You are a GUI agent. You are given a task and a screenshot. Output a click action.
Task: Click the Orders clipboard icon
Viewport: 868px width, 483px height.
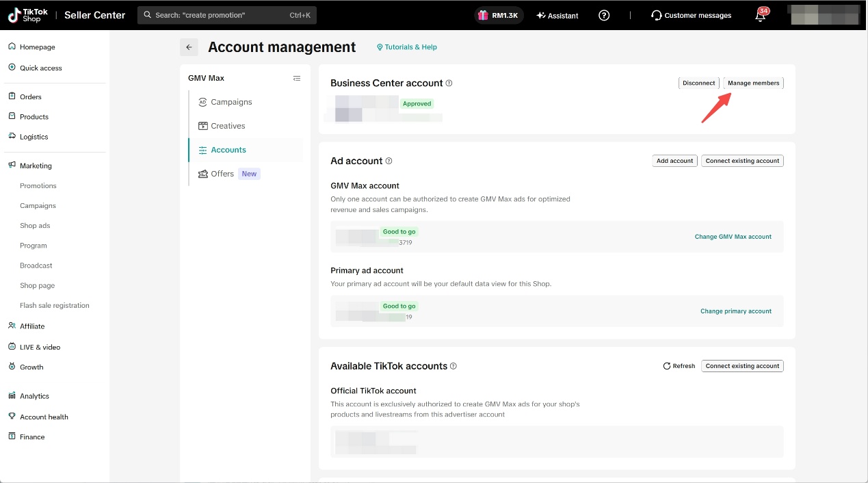pos(12,96)
